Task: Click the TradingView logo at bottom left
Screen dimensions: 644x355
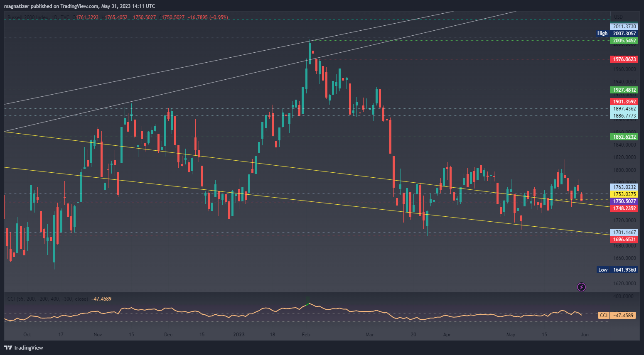Action: click(x=24, y=348)
